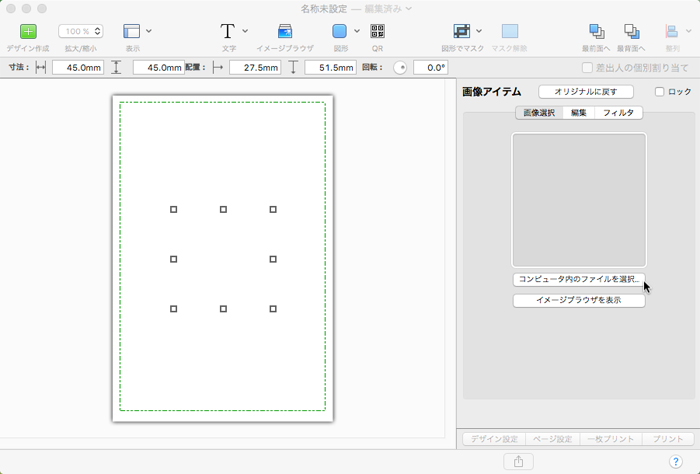Select the 図形でマスク mask tool
This screenshot has width=700, height=474.
462,31
